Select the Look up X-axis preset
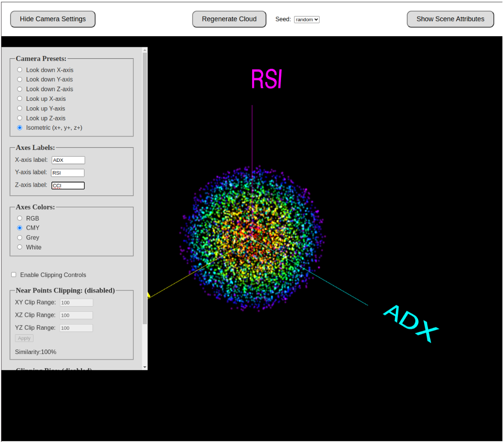Viewport: 504px width, 442px height. click(20, 99)
